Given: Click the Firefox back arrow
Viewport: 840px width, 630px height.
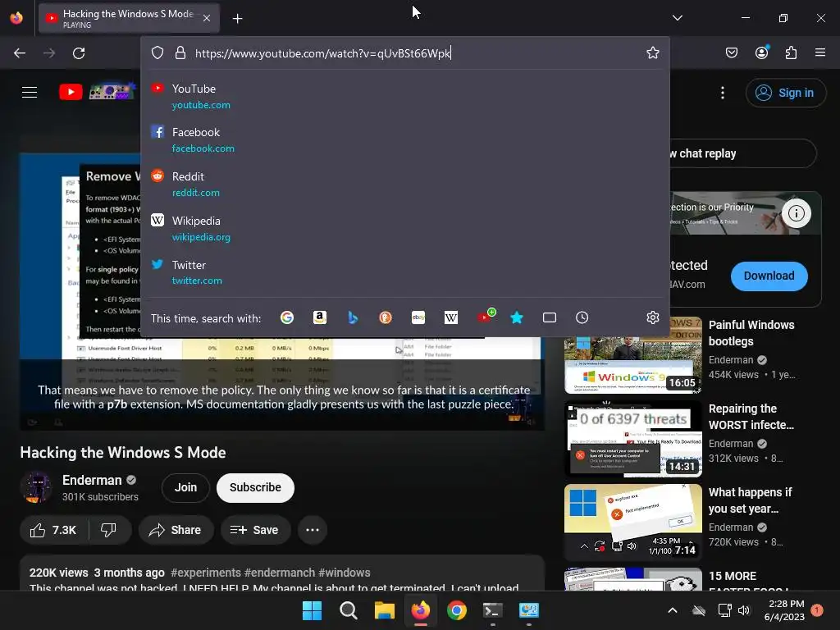Looking at the screenshot, I should point(20,53).
